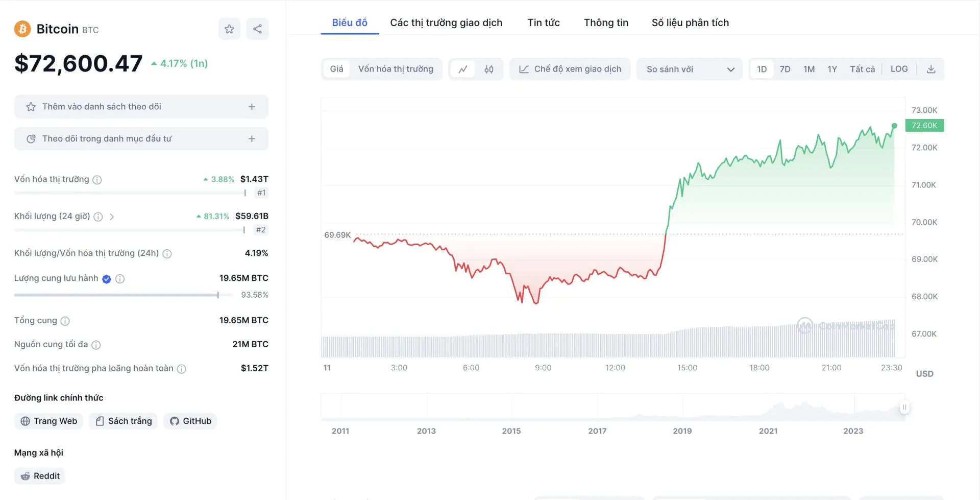The width and height of the screenshot is (980, 500).
Task: Open the share options icon
Action: point(257,29)
